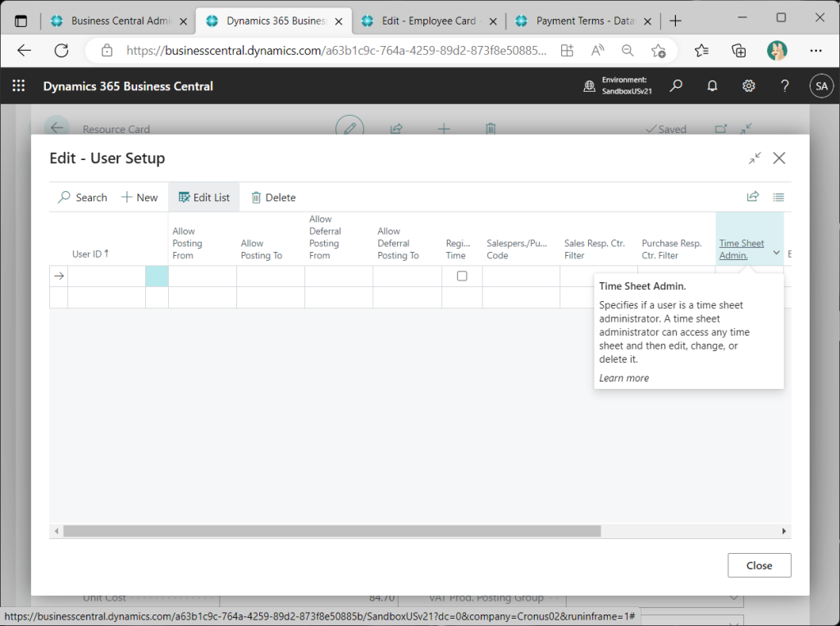Click the browser address bar URL
Image resolution: width=840 pixels, height=626 pixels.
[336, 51]
